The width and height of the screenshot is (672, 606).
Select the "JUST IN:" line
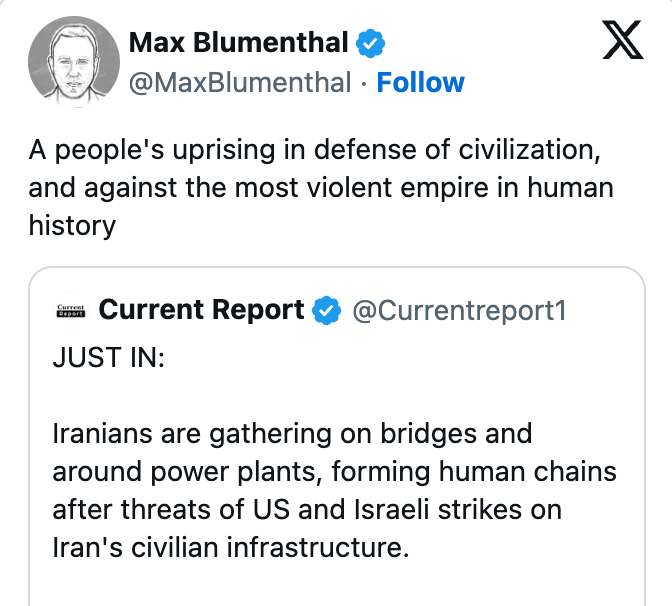(x=108, y=357)
